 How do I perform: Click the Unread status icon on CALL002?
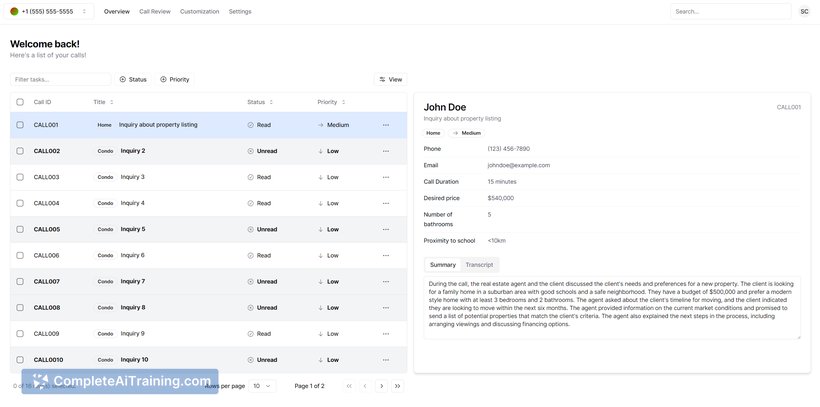point(250,151)
